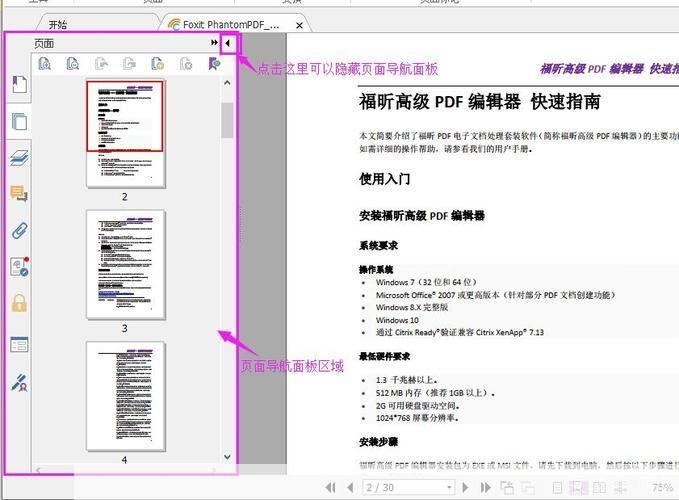The image size is (679, 500).
Task: Click the enlarge page thumbnails icon
Action: pyautogui.click(x=45, y=64)
